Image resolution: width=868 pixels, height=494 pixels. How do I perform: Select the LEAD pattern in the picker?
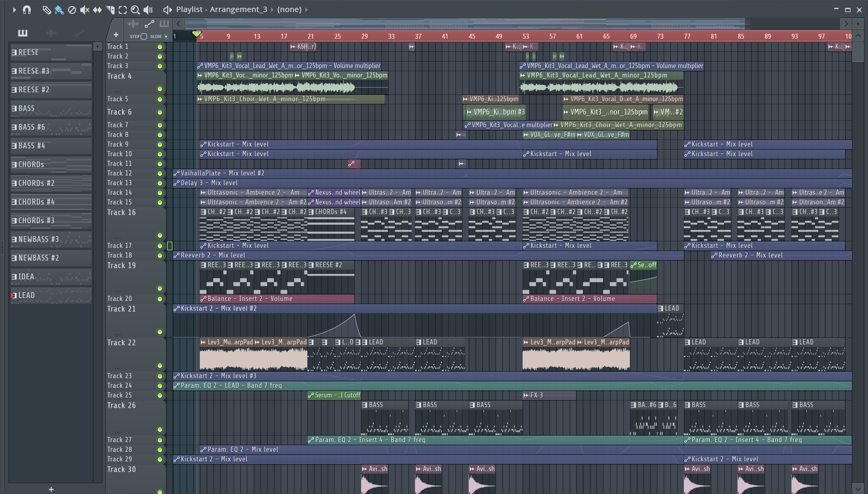51,295
